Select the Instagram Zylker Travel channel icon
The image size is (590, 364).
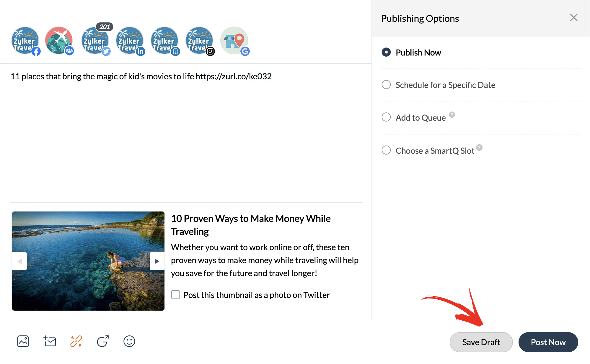coord(199,41)
